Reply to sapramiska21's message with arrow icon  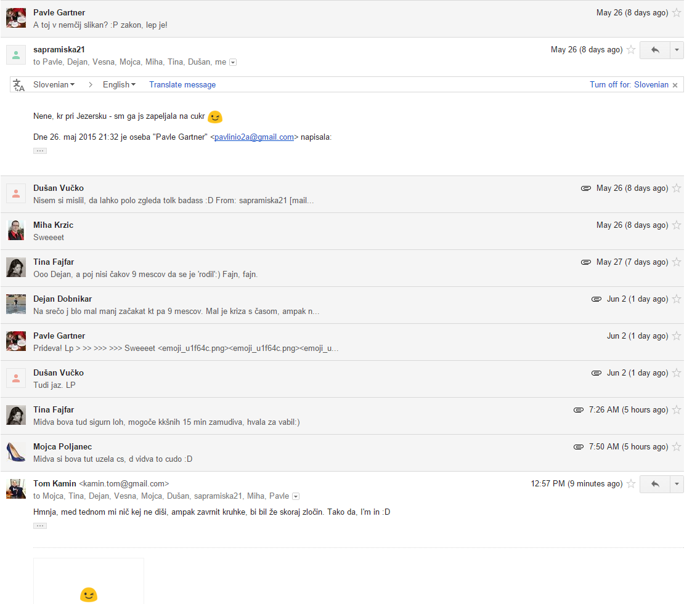pyautogui.click(x=654, y=50)
